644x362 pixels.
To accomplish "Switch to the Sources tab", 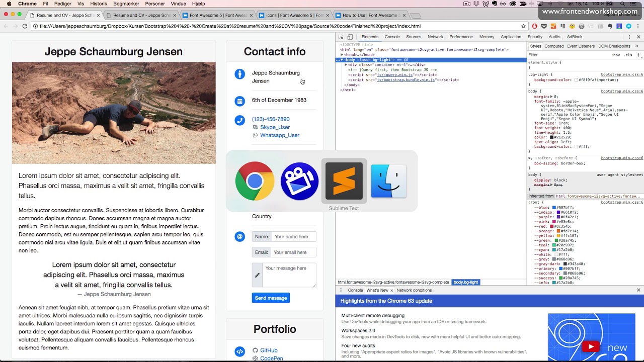I will pyautogui.click(x=414, y=37).
